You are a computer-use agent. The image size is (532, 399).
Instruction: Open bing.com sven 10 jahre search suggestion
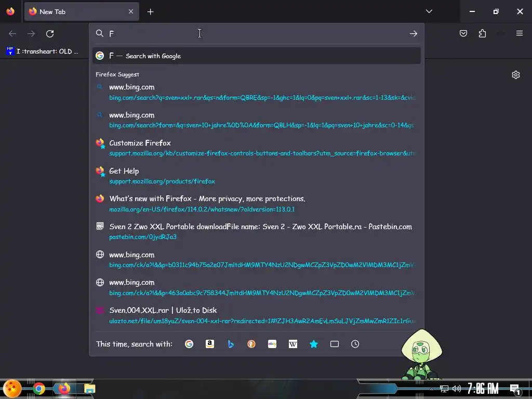[x=257, y=120]
